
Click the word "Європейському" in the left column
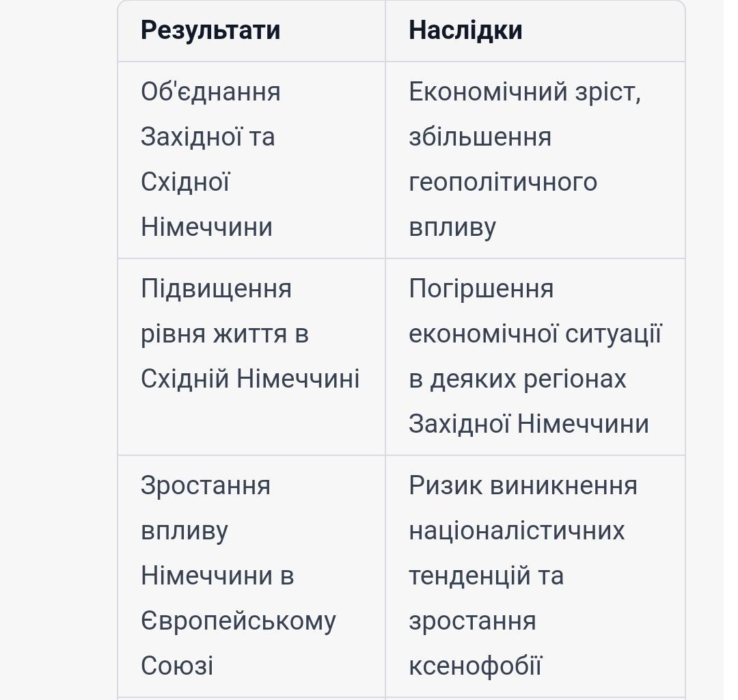click(x=238, y=621)
